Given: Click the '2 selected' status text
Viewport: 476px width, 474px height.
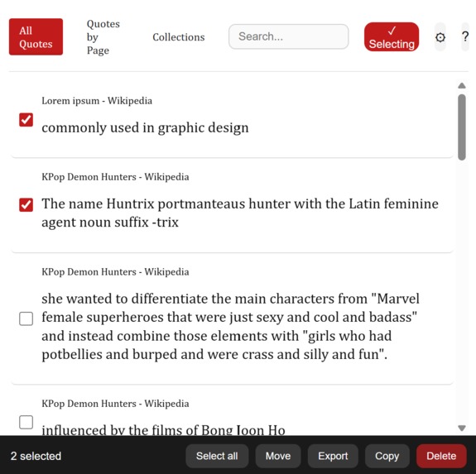Looking at the screenshot, I should pos(36,456).
